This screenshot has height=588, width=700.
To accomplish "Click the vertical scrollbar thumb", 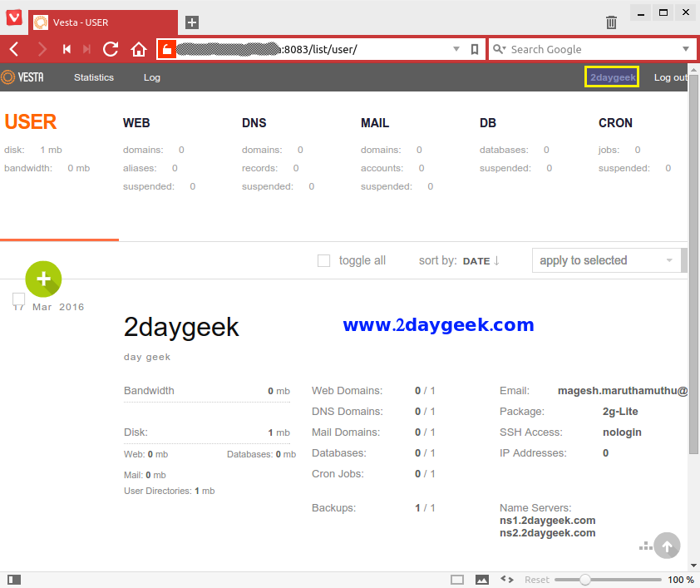I will pos(693,264).
